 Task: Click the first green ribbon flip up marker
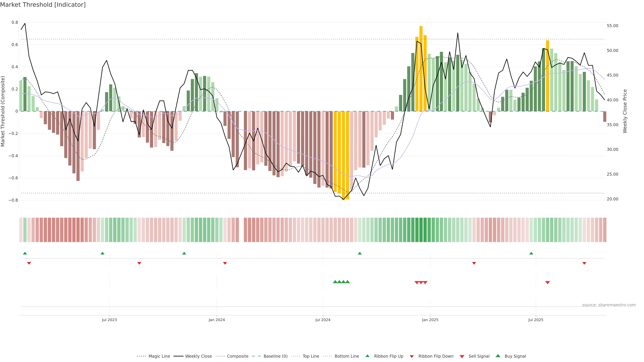tap(25, 253)
